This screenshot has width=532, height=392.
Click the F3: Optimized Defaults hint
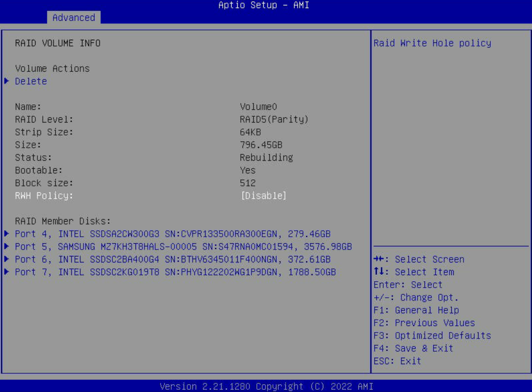432,336
